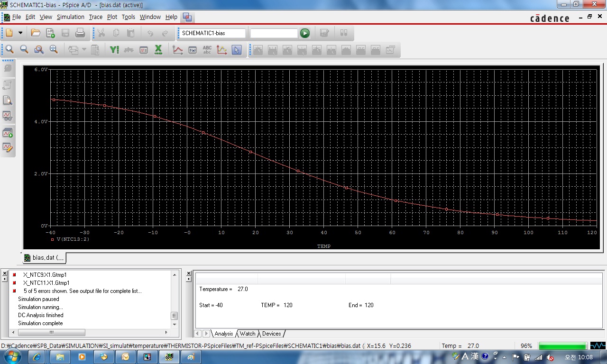The image size is (607, 364).
Task: Click the TEMP x-axis label
Action: 324,246
